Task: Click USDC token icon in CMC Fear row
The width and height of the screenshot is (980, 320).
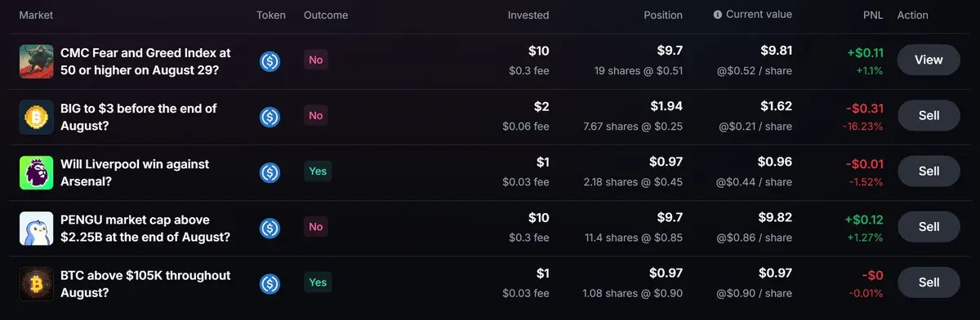Action: pyautogui.click(x=270, y=61)
